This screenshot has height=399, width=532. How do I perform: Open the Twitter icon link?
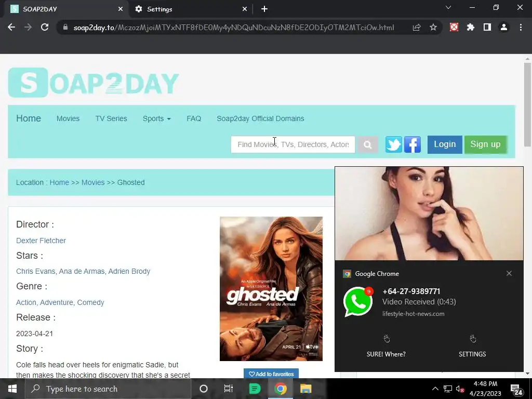click(394, 144)
